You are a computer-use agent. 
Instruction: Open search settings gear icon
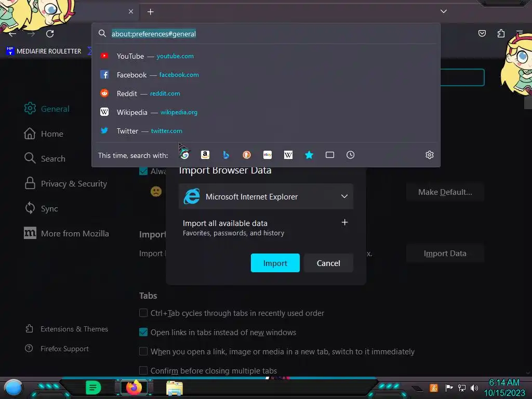pyautogui.click(x=430, y=155)
